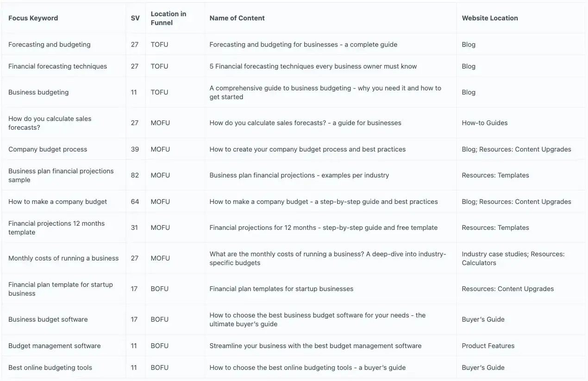588x381 pixels.
Task: Select the Monthly costs of running a business cell
Action: (x=63, y=258)
